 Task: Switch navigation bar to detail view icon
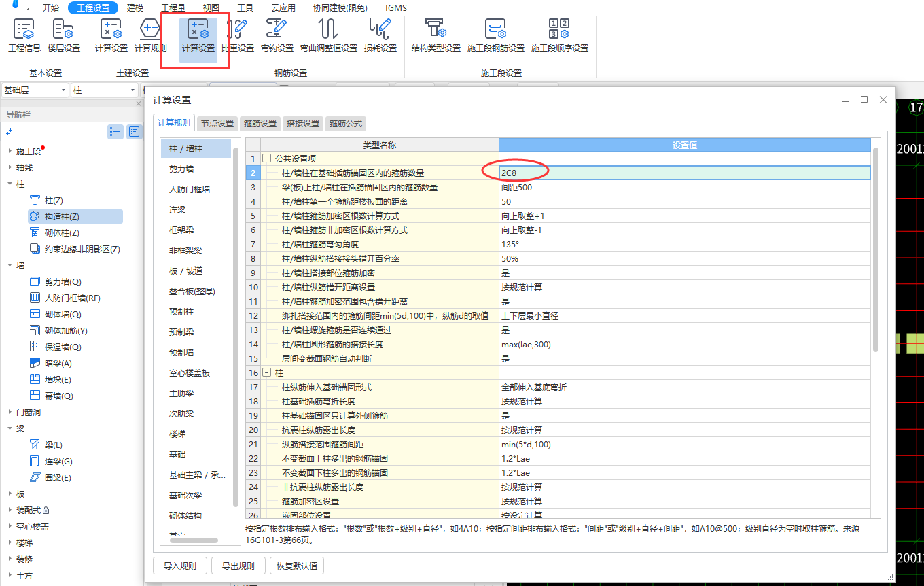pyautogui.click(x=135, y=132)
